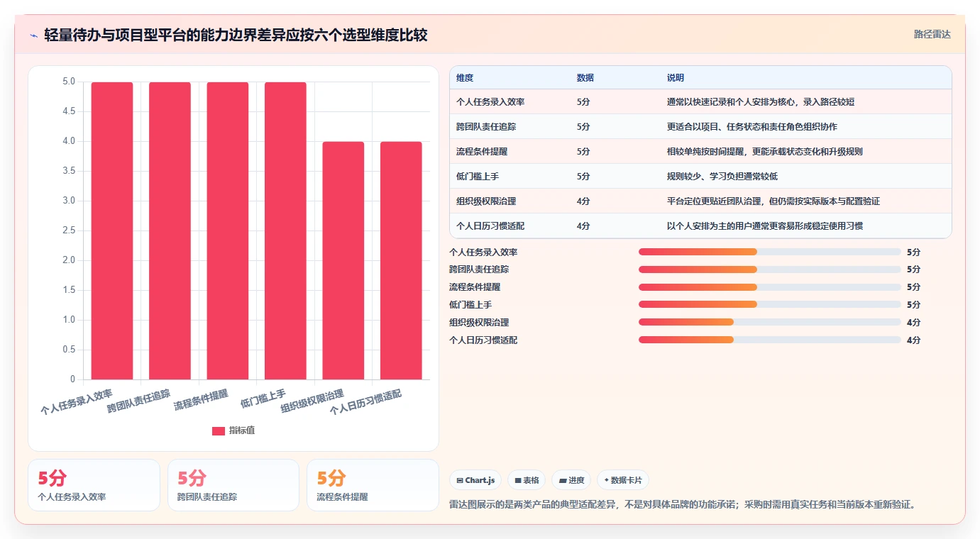Select table cell 流程条件提醒
This screenshot has height=539, width=980.
[x=482, y=152]
